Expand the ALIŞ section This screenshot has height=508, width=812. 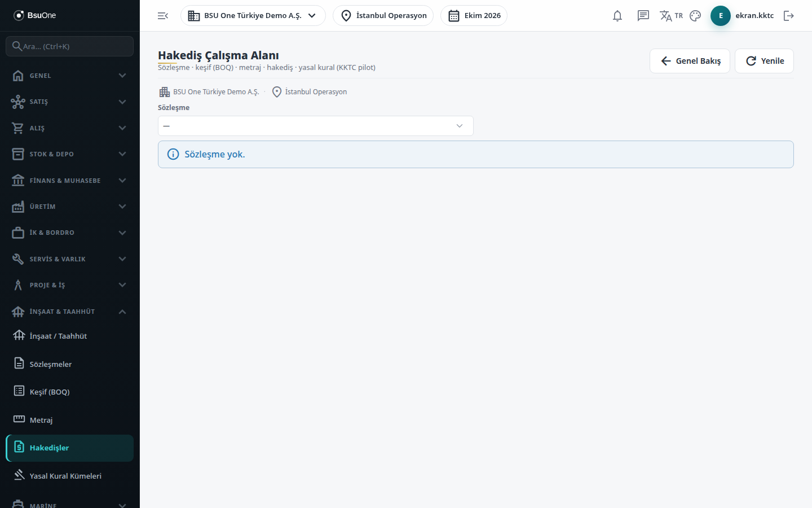pos(70,128)
